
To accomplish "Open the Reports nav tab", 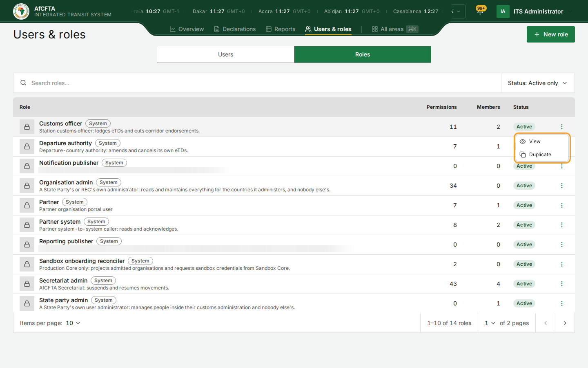I will pyautogui.click(x=281, y=29).
